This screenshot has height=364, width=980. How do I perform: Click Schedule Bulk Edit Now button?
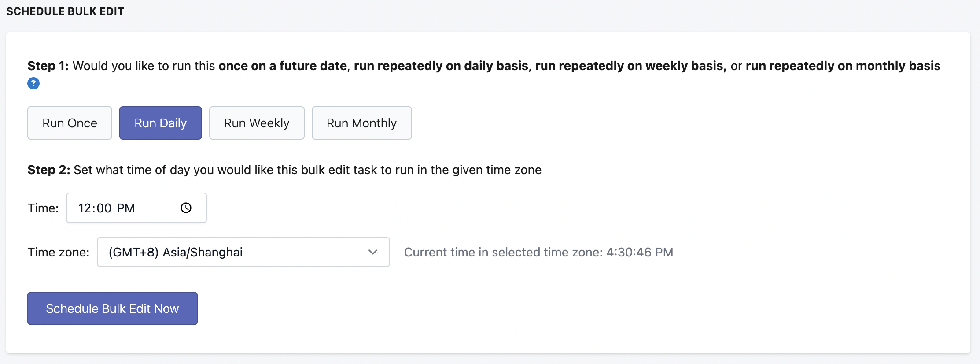[112, 308]
